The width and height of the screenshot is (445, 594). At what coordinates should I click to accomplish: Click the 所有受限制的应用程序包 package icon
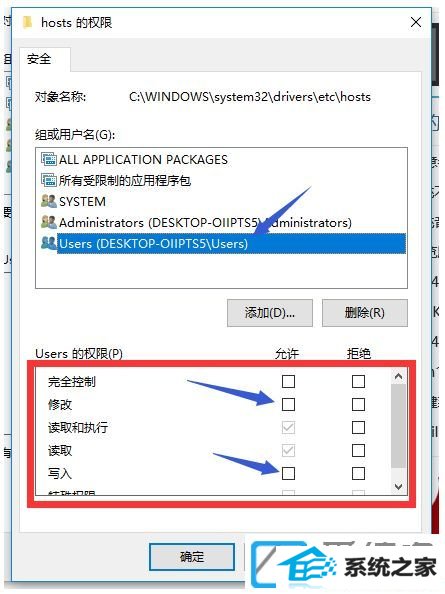pos(48,180)
